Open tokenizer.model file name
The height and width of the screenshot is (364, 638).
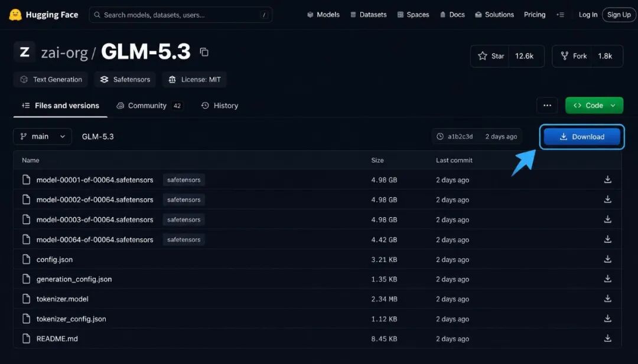coord(62,299)
